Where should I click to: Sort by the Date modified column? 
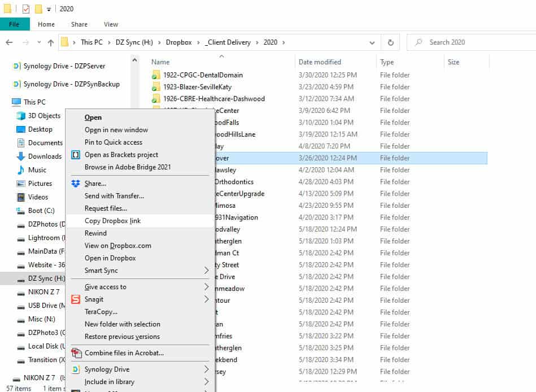point(320,62)
